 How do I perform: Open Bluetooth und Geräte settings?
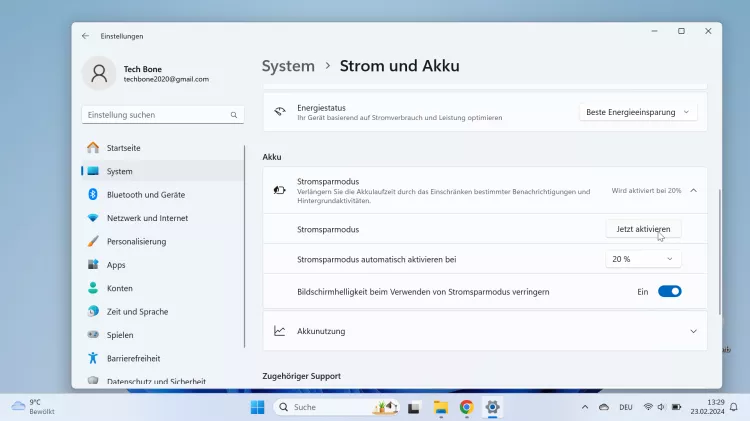click(x=163, y=195)
